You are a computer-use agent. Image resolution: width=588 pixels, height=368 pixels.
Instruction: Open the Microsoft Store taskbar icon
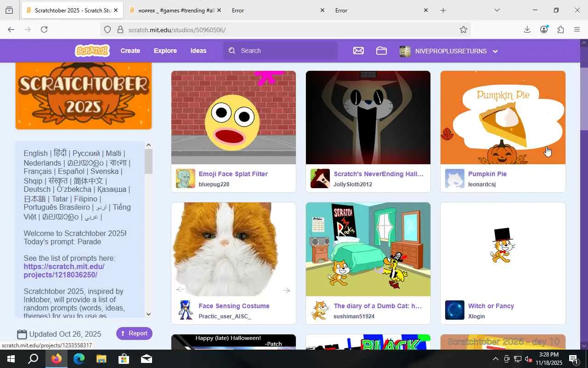(124, 359)
